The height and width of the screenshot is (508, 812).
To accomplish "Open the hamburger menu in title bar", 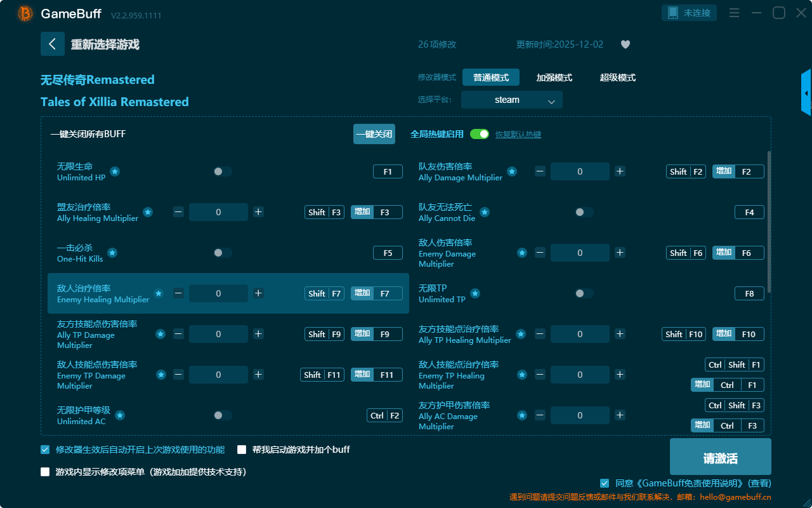I will [x=734, y=13].
